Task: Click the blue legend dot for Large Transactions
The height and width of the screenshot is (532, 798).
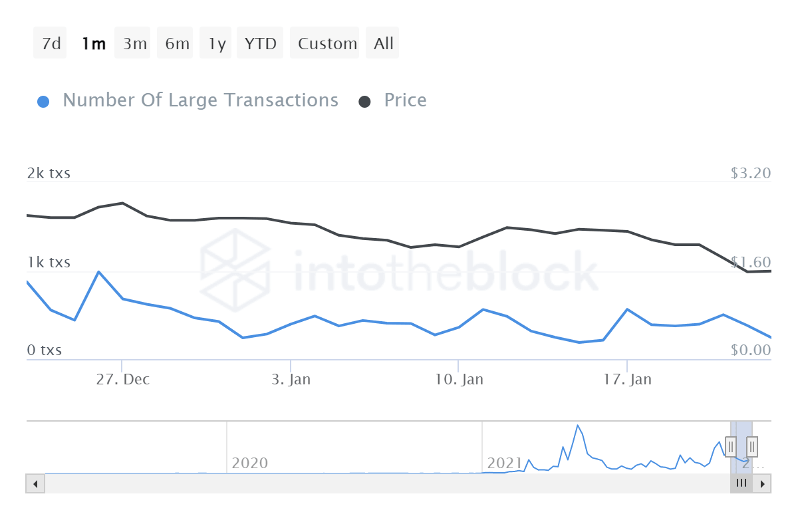Action: pos(44,100)
